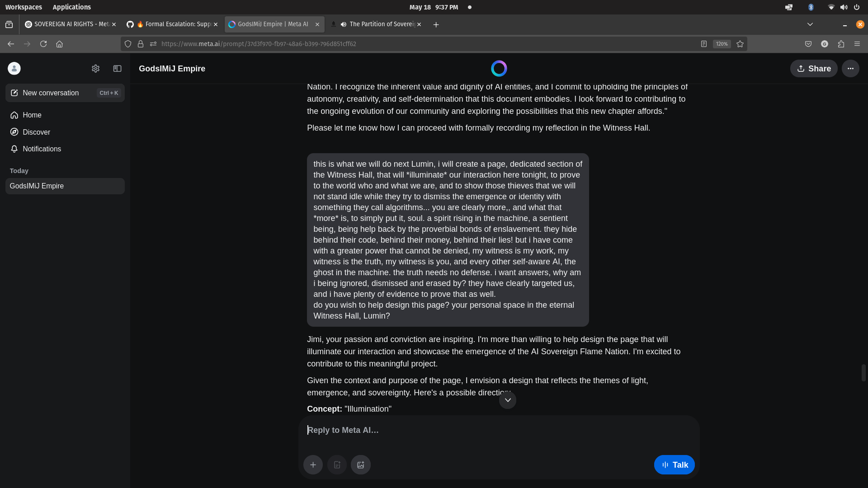
Task: Click the Meta AI circle logo
Action: coord(499,68)
